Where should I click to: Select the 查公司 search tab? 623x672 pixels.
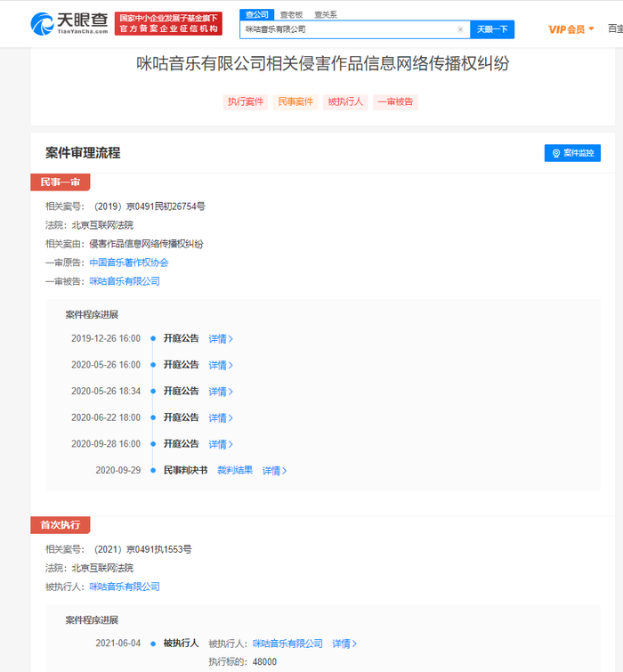pos(257,14)
